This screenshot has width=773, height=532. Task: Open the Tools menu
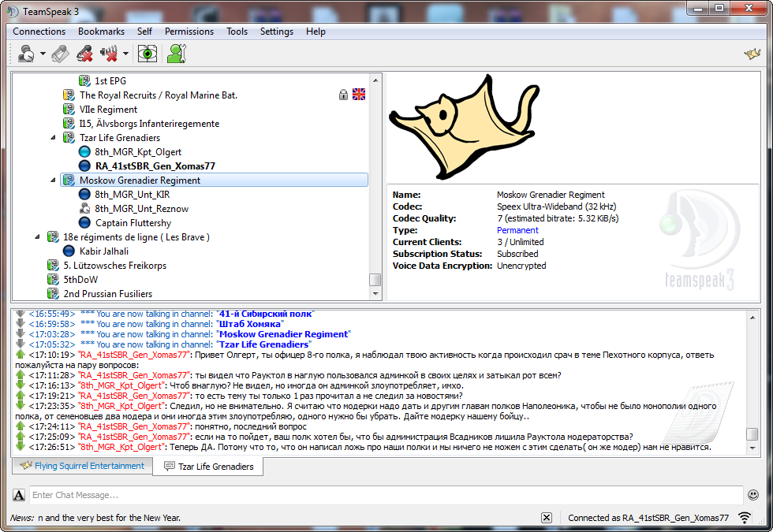tap(237, 32)
